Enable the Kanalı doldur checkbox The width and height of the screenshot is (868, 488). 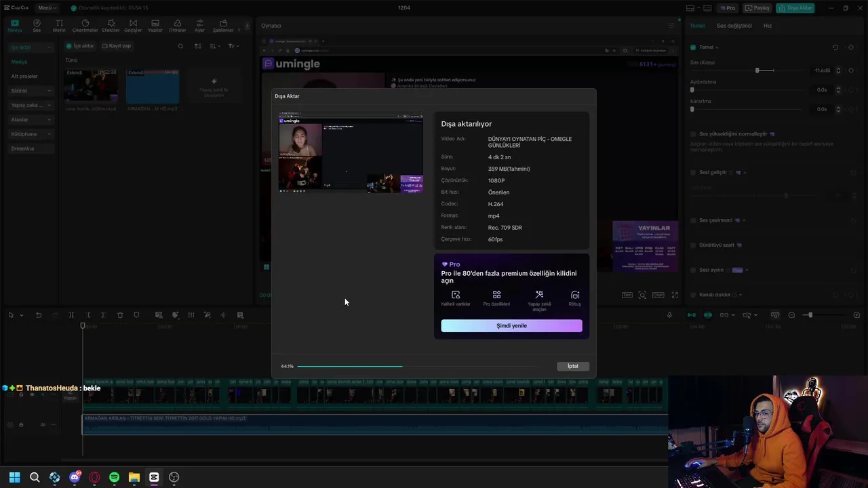(x=693, y=295)
